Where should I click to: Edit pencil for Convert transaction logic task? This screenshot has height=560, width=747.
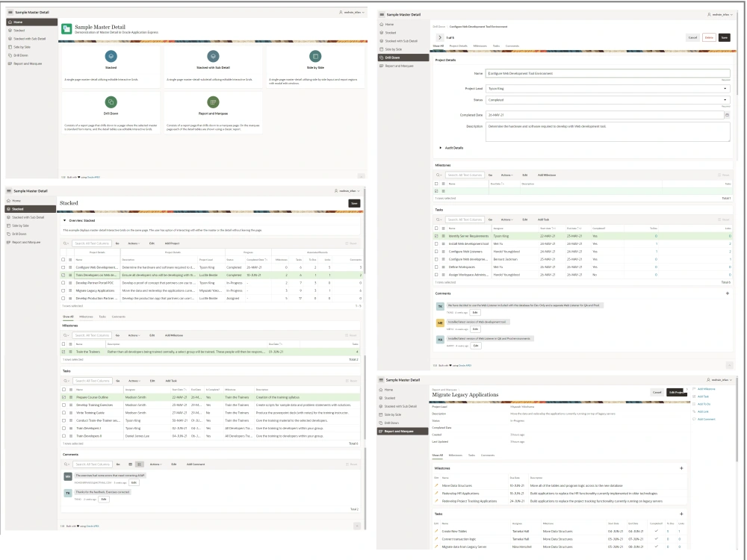pos(436,538)
